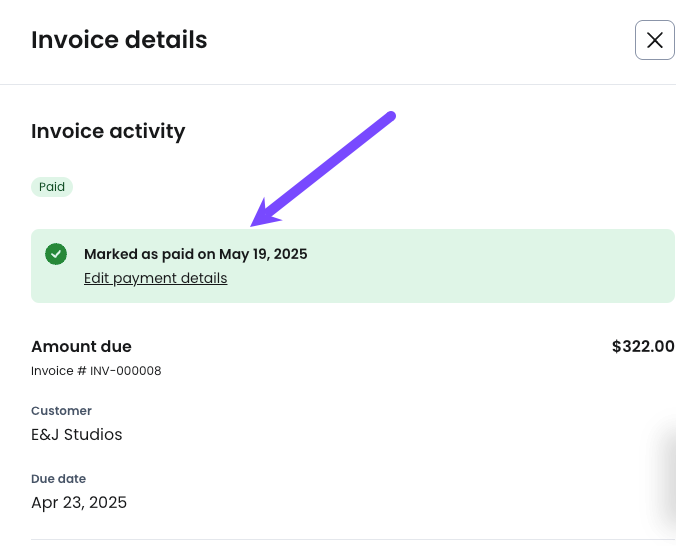Viewport: 676px width, 546px height.
Task: Select the May 19, 2025 payment date
Action: point(263,254)
